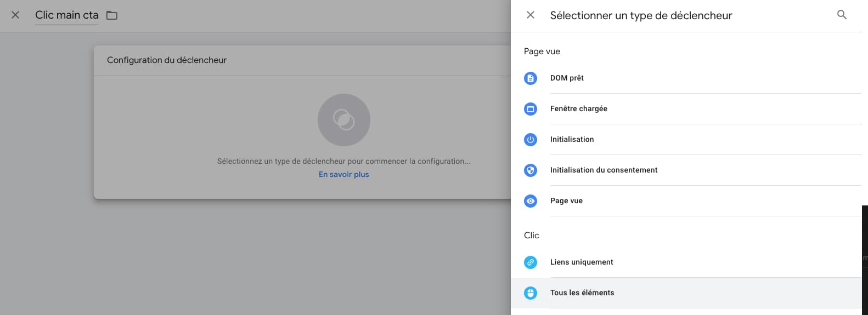Click the consent initialization shield icon

tap(531, 170)
